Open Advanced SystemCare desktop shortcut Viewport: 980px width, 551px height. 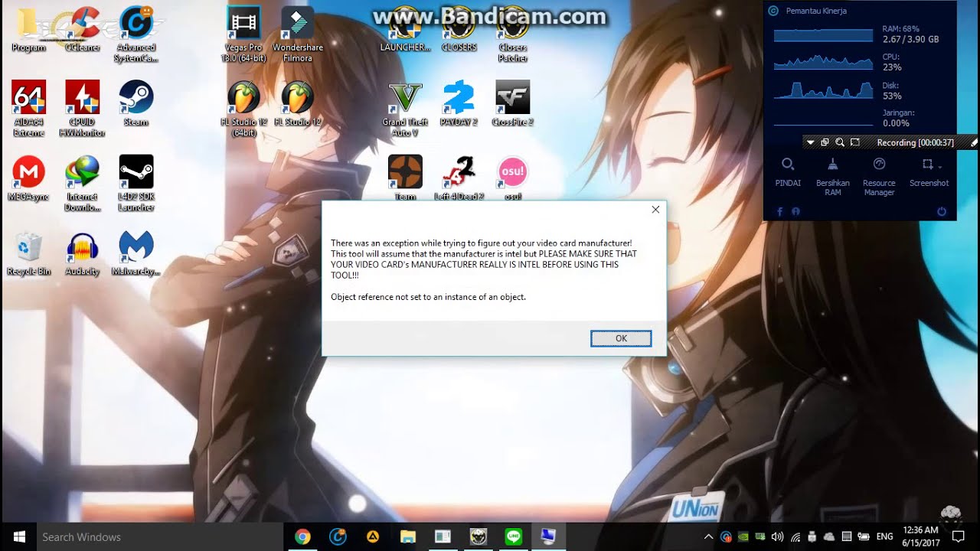[136, 34]
